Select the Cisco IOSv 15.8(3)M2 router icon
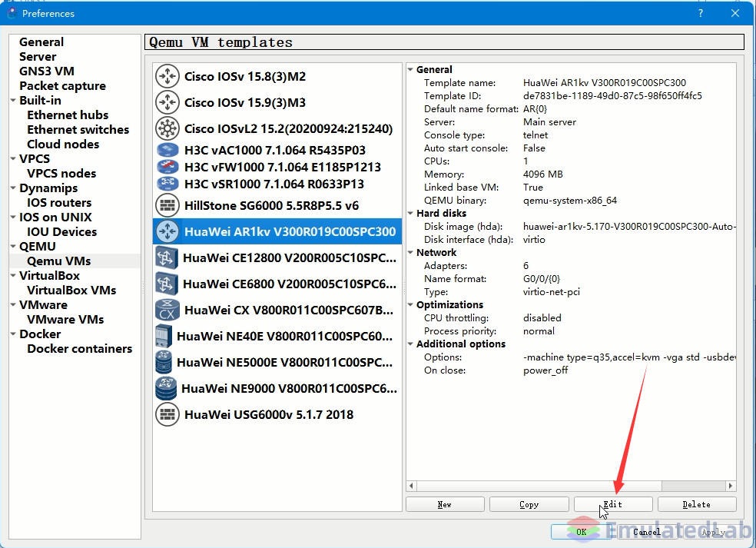 click(x=167, y=76)
